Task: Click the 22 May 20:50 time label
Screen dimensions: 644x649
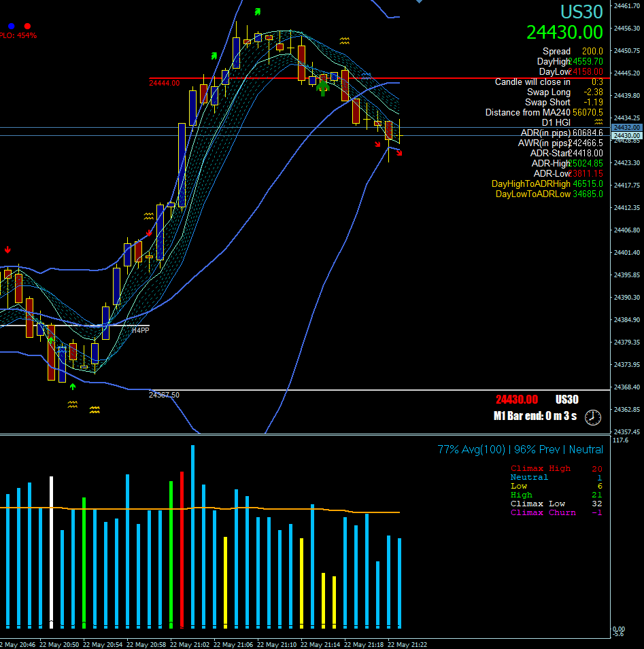Action: (x=59, y=644)
